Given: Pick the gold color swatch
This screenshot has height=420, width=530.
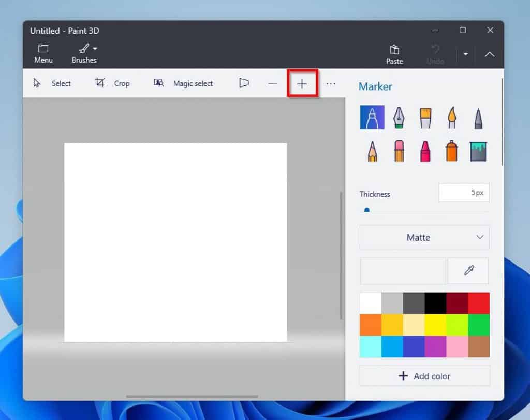Looking at the screenshot, I should (392, 325).
